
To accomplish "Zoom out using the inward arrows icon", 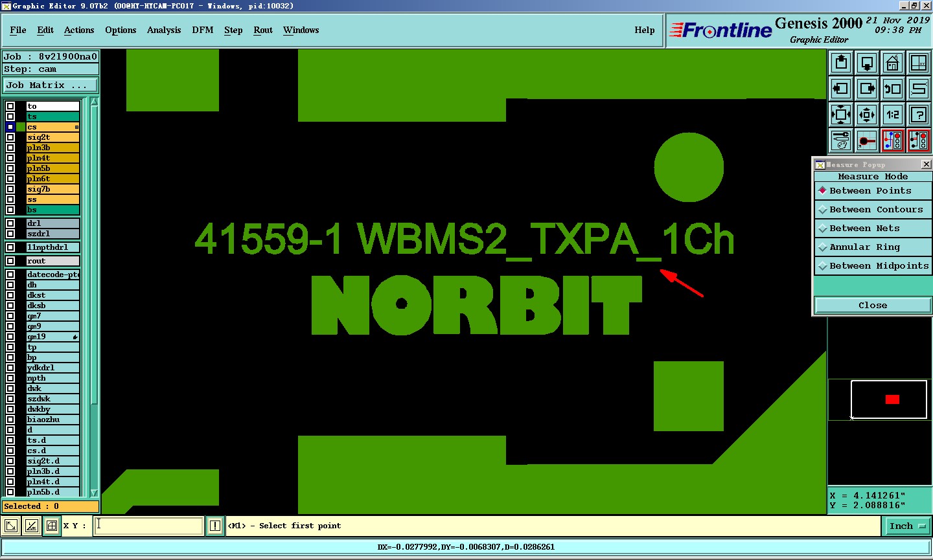I will click(x=867, y=115).
